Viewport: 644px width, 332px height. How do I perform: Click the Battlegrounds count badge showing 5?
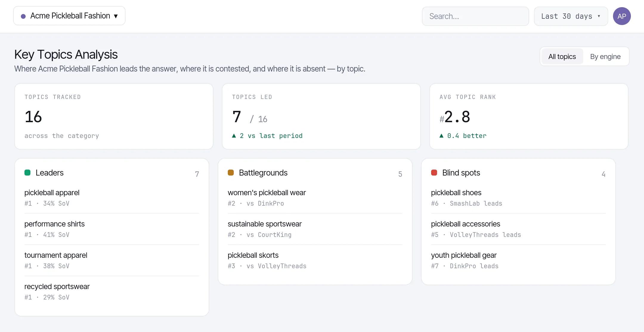(x=400, y=174)
